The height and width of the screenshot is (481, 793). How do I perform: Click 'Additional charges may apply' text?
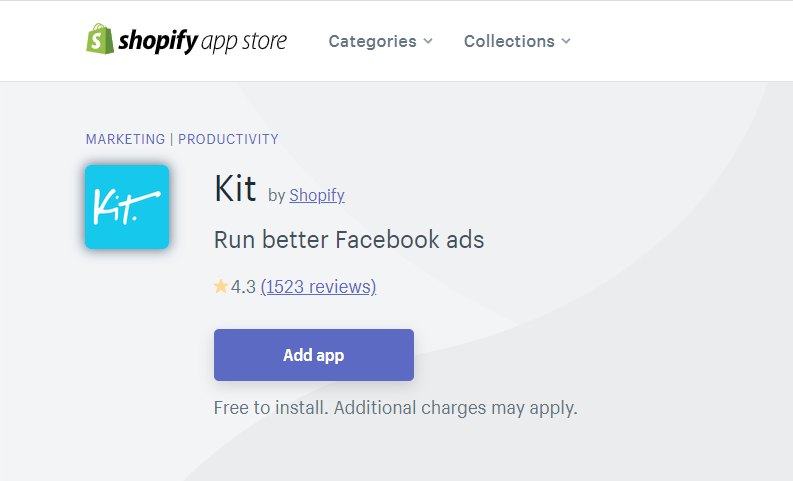pyautogui.click(x=455, y=408)
